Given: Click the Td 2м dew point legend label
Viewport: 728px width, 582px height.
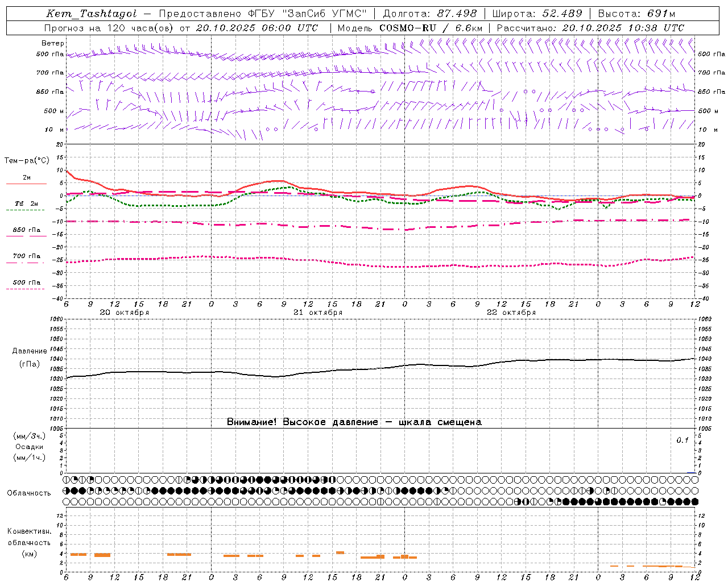Looking at the screenshot, I should pyautogui.click(x=26, y=203).
